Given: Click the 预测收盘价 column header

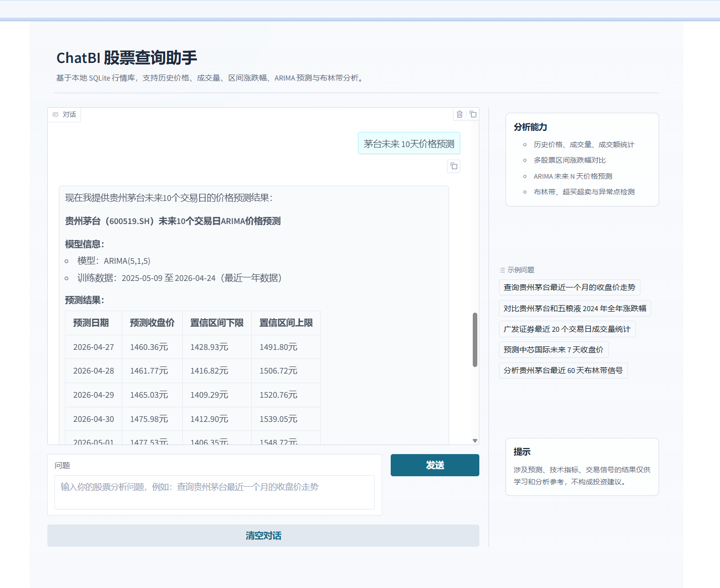Looking at the screenshot, I should point(152,323).
